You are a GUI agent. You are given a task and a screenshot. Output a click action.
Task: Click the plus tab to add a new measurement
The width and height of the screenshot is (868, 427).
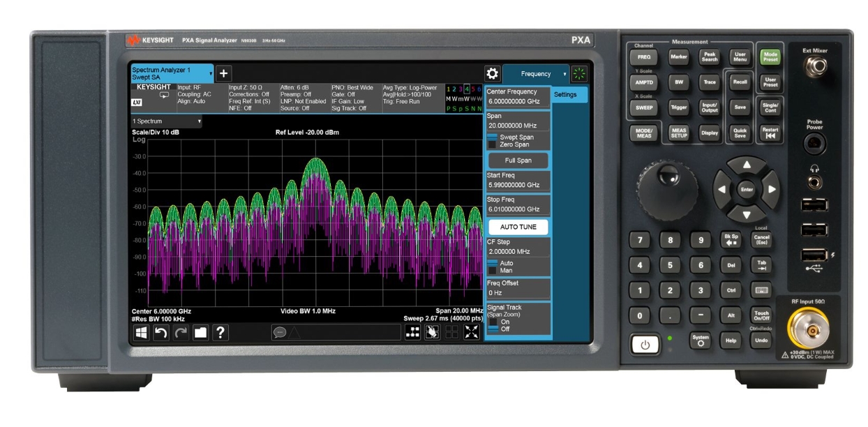223,73
